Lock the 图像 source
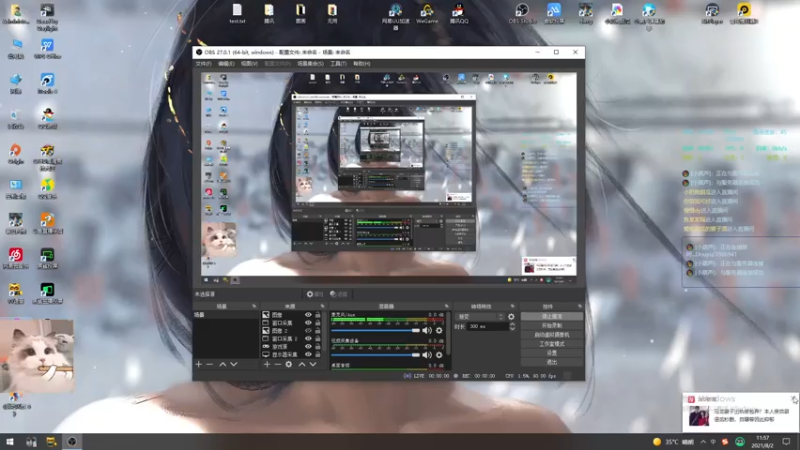 tap(318, 315)
